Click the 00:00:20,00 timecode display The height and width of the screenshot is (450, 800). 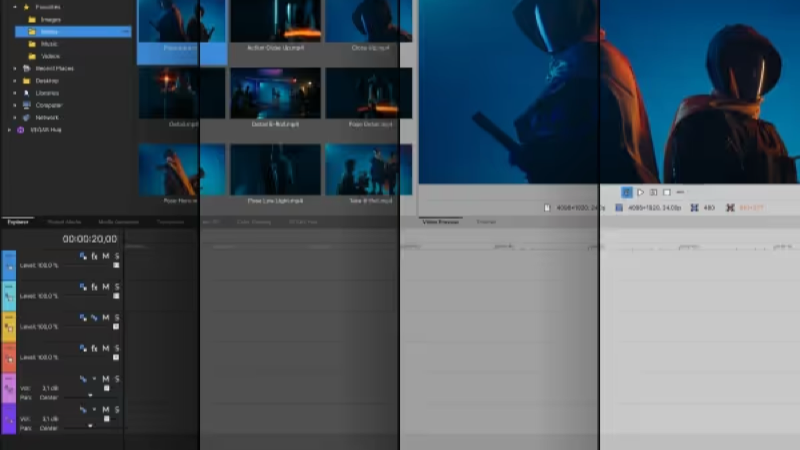[90, 239]
